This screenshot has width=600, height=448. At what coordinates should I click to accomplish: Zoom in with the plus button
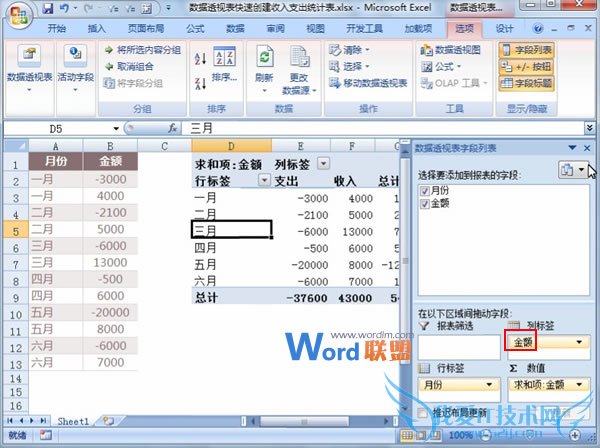(x=575, y=435)
